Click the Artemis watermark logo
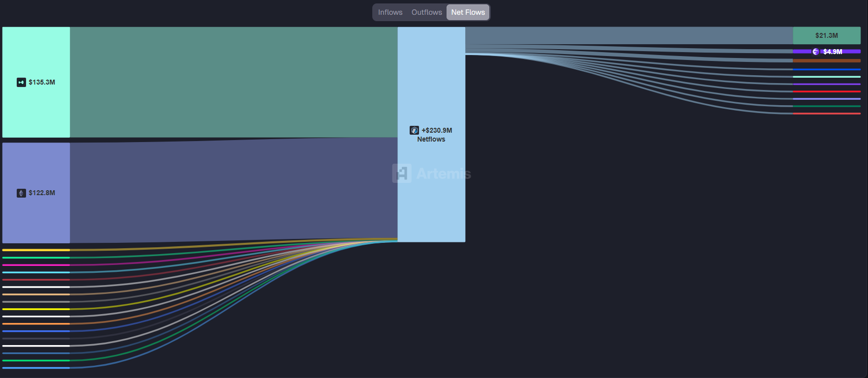 402,174
